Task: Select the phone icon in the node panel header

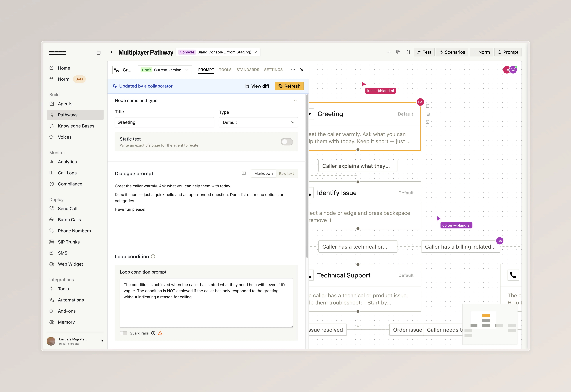Action: 116,70
